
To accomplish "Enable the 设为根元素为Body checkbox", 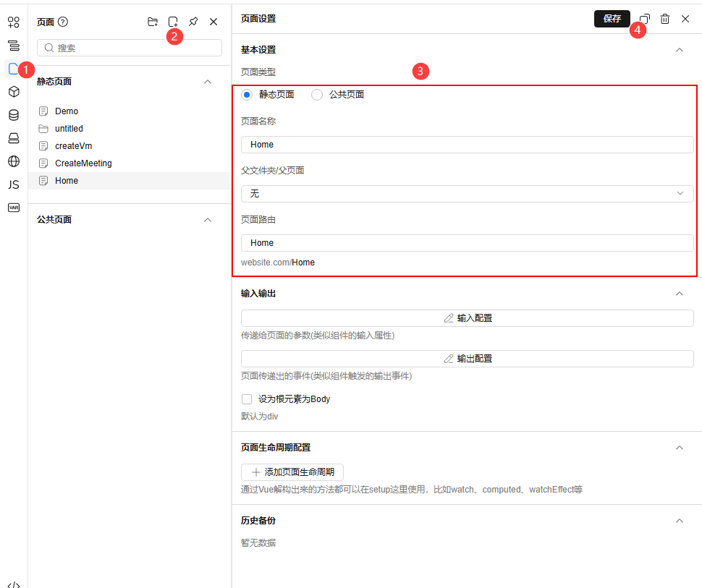I will (247, 399).
